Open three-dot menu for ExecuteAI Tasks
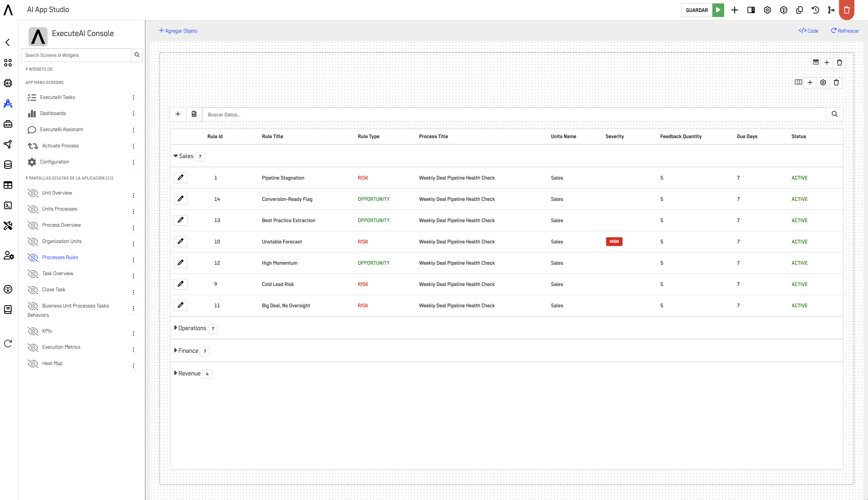The width and height of the screenshot is (868, 500). [133, 98]
